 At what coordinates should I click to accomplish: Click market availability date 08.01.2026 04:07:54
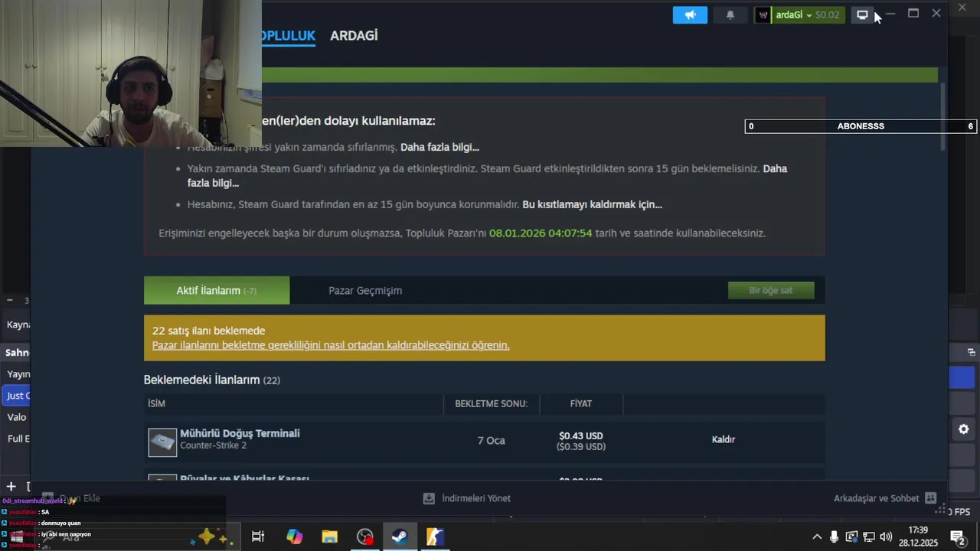click(x=541, y=233)
